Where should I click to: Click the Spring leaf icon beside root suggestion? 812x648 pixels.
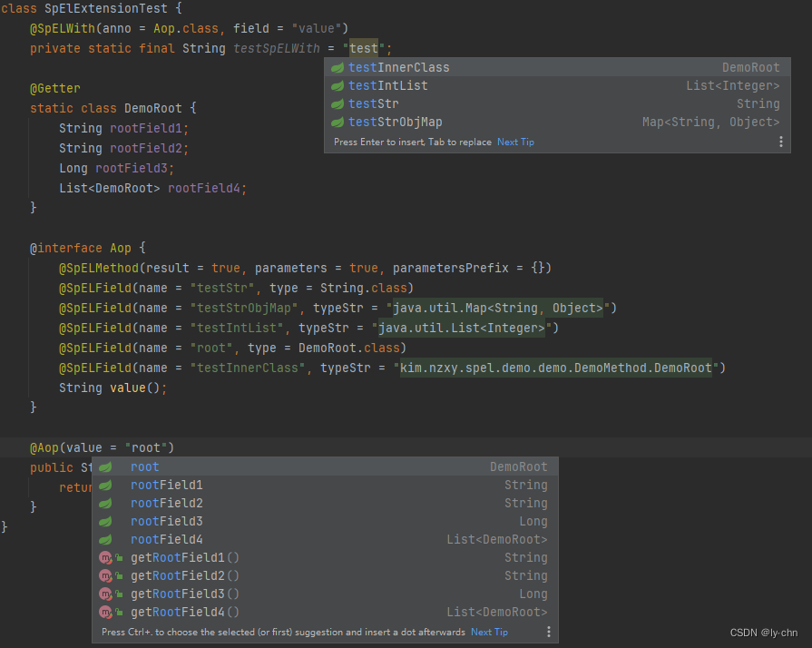click(x=105, y=466)
